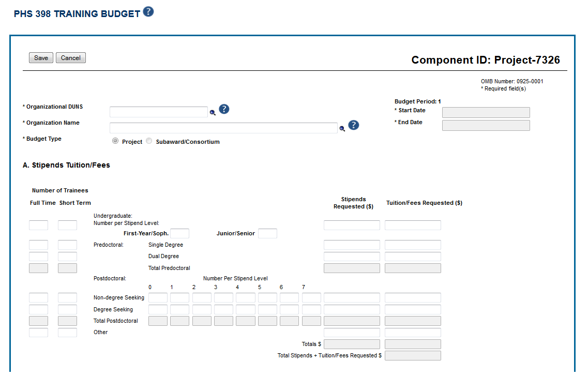Click the Junior/Senior stipend level number field
The image size is (588, 376).
[x=267, y=234]
